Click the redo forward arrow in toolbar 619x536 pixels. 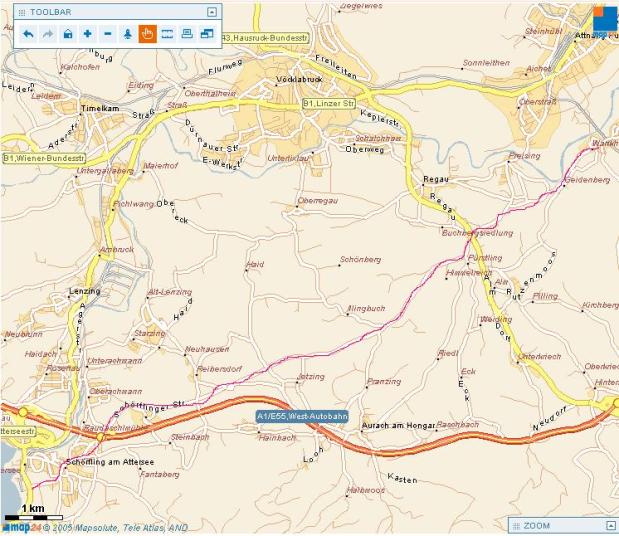[47, 34]
